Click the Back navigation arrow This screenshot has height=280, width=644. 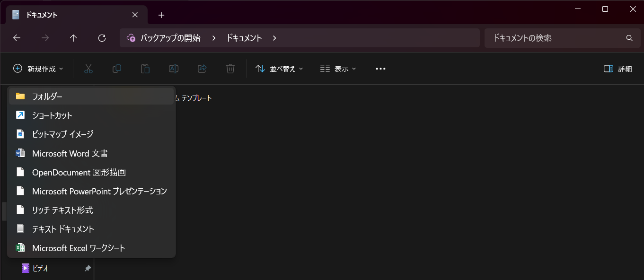click(17, 38)
